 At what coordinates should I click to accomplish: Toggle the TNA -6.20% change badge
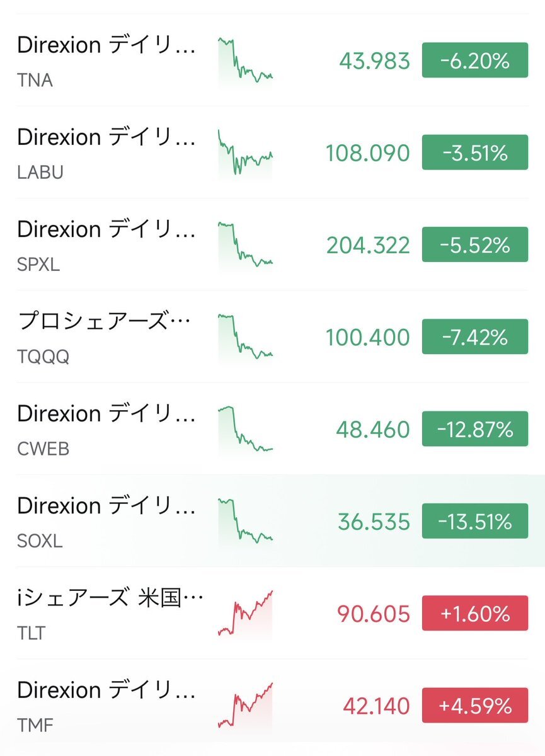pyautogui.click(x=474, y=60)
